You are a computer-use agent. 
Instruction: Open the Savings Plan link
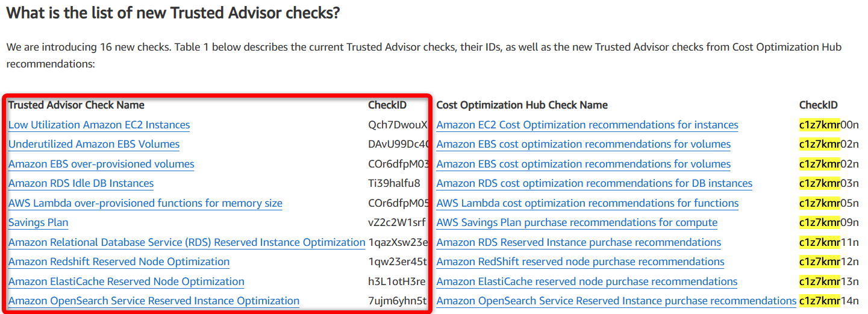coord(38,222)
